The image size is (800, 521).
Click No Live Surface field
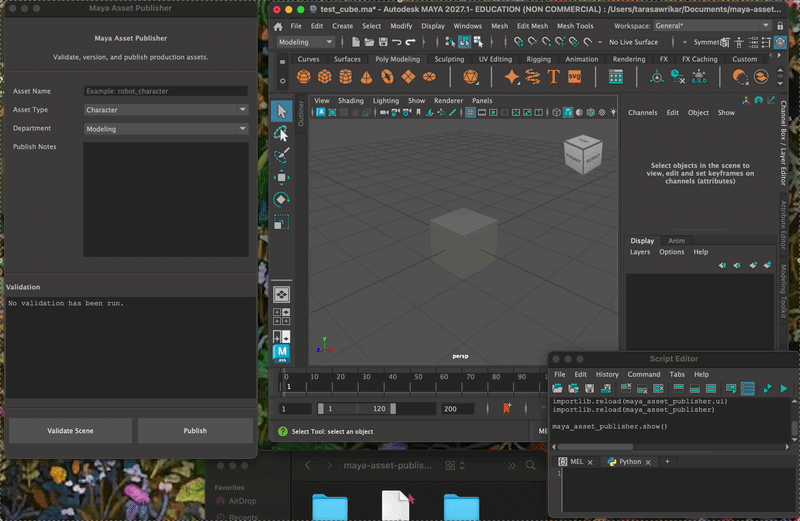point(633,42)
